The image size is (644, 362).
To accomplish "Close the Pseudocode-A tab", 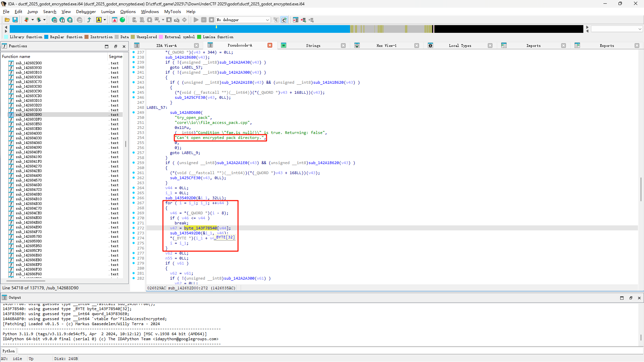I will click(x=270, y=46).
